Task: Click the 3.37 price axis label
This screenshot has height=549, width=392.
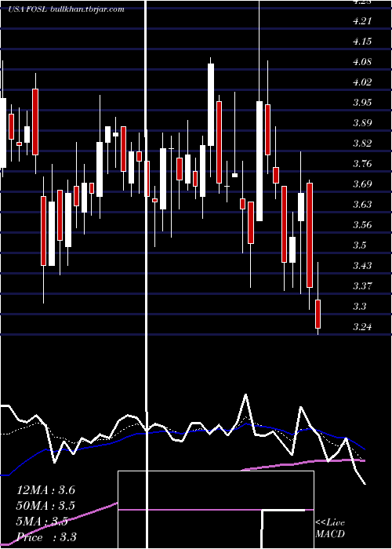Action: (362, 285)
